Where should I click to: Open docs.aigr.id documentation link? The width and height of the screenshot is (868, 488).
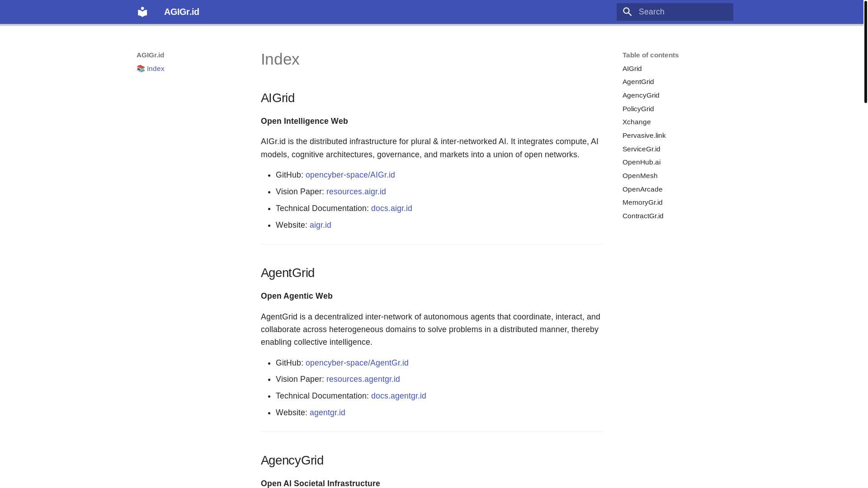coord(392,208)
